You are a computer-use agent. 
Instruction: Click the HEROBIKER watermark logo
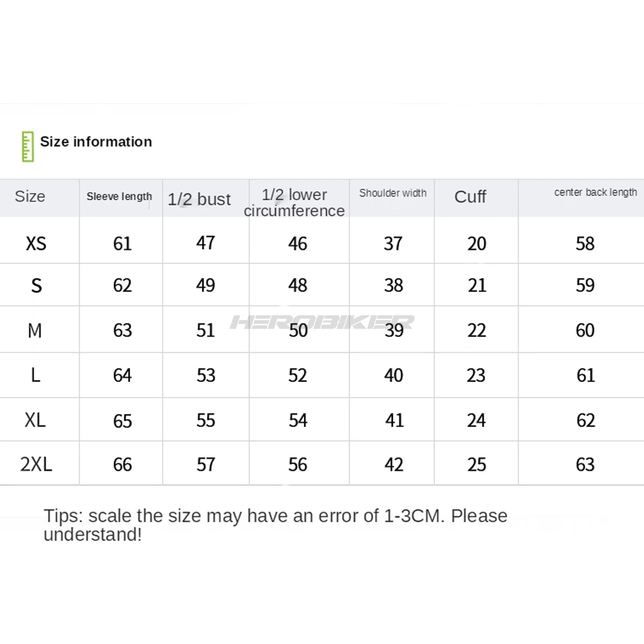[x=322, y=321]
